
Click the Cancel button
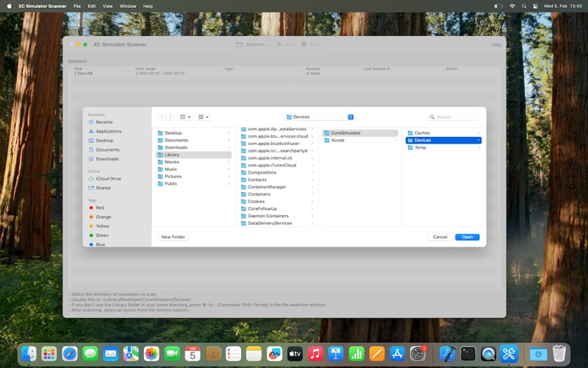(440, 237)
